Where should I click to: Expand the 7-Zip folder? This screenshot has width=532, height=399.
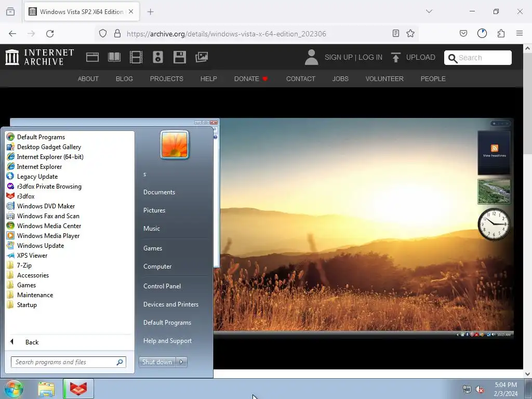pyautogui.click(x=70, y=265)
